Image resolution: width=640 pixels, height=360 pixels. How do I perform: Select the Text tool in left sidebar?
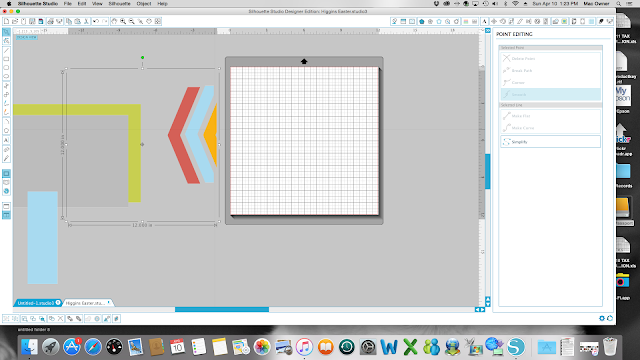[6, 140]
